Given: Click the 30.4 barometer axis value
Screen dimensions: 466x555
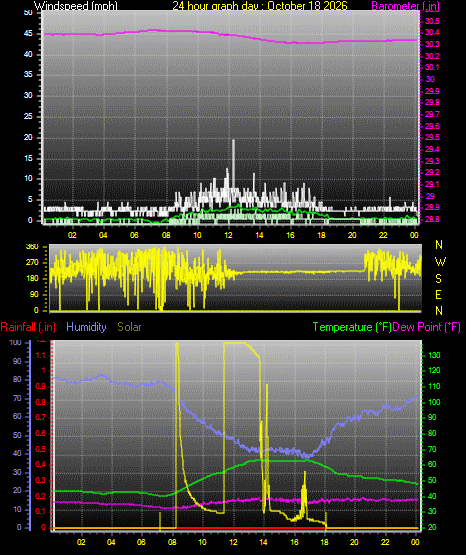Looking at the screenshot, I should click(432, 33).
